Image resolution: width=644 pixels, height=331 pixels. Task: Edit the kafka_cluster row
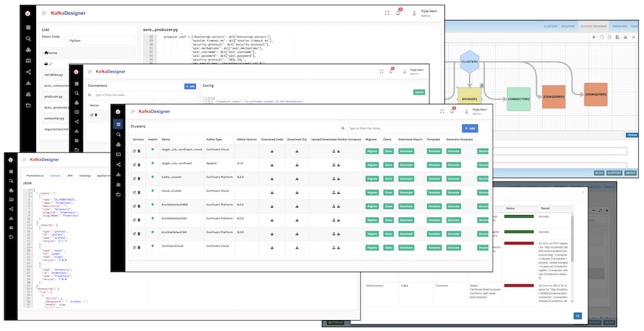click(135, 179)
